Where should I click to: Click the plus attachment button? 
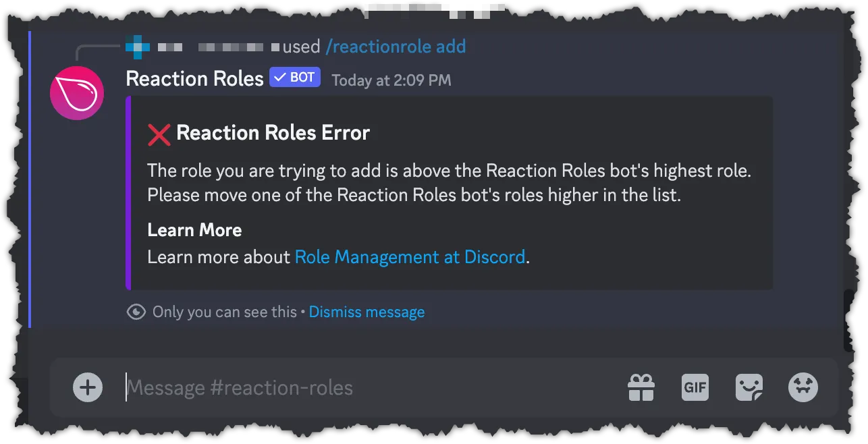(x=88, y=387)
